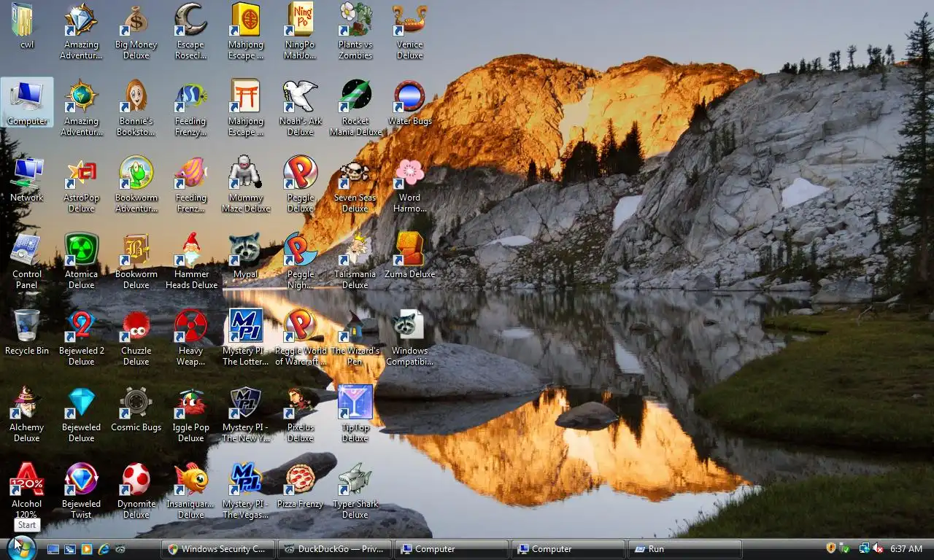The width and height of the screenshot is (934, 560).
Task: Select Rocket Mania Deluxe shortcut
Action: coord(355,108)
